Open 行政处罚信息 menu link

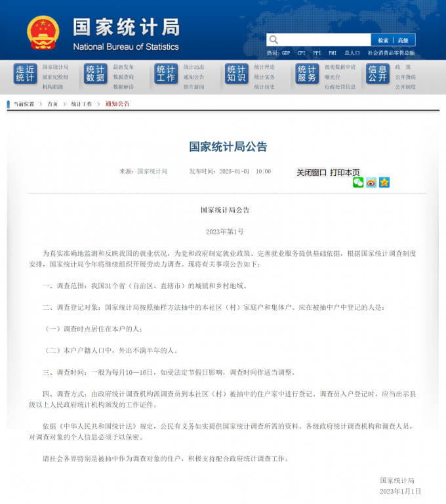(340, 87)
